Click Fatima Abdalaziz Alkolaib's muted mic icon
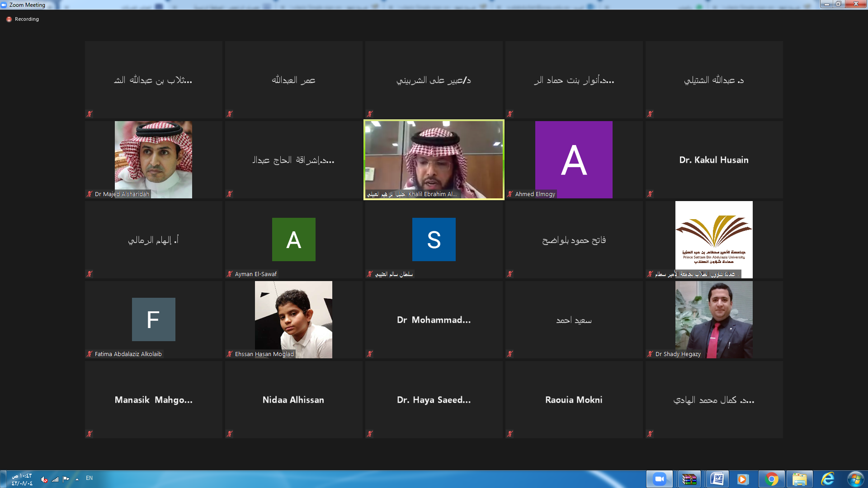868x488 pixels. 90,354
